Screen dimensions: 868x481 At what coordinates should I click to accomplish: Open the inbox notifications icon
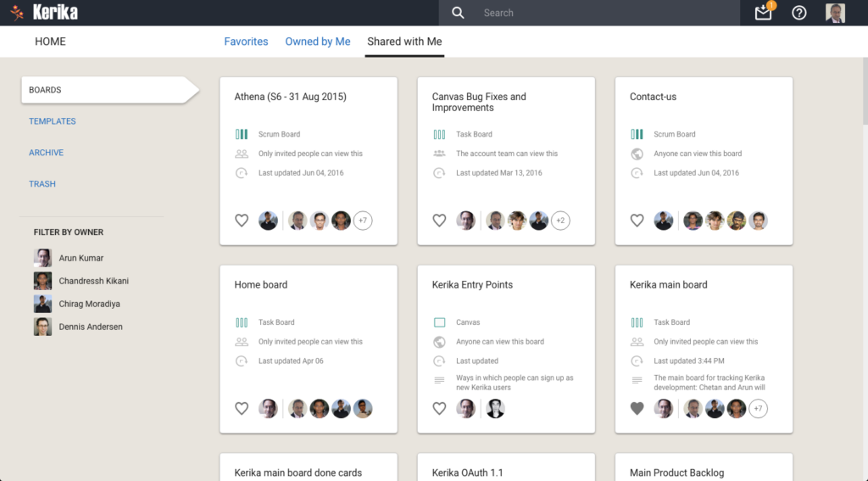[x=764, y=12]
